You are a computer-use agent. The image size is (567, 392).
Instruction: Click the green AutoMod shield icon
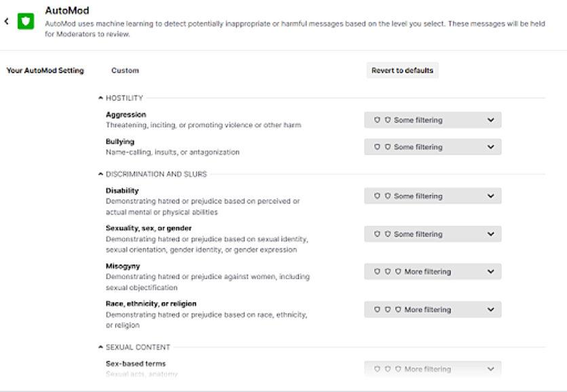click(x=25, y=22)
